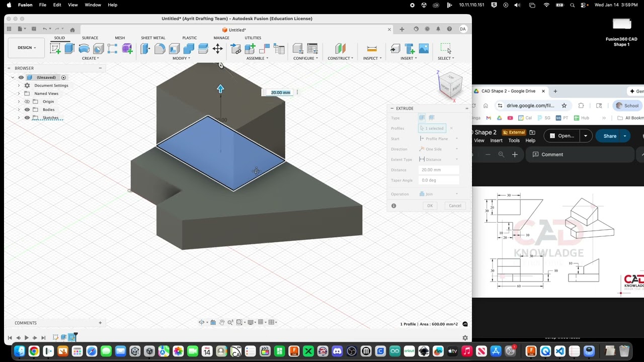Hide the Sketches folder via eye icon

[x=27, y=118]
